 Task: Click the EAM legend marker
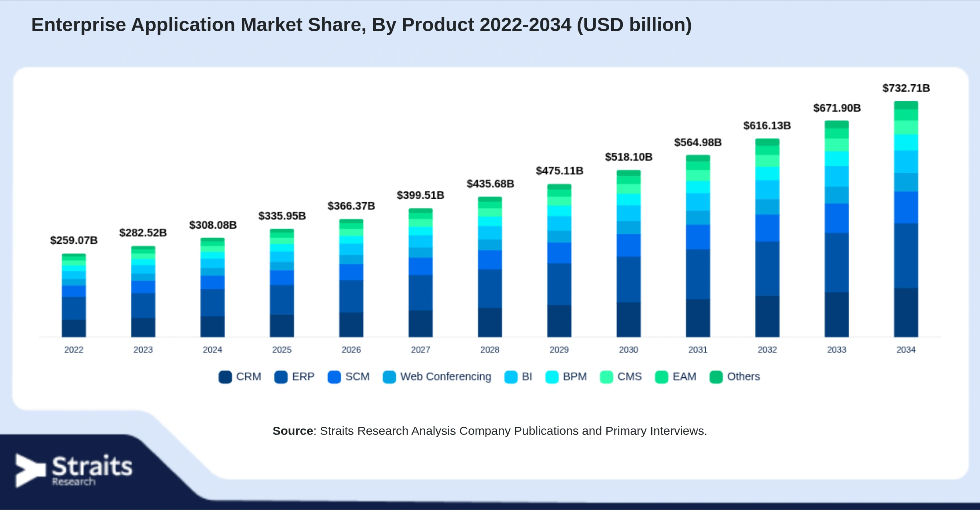click(x=662, y=377)
